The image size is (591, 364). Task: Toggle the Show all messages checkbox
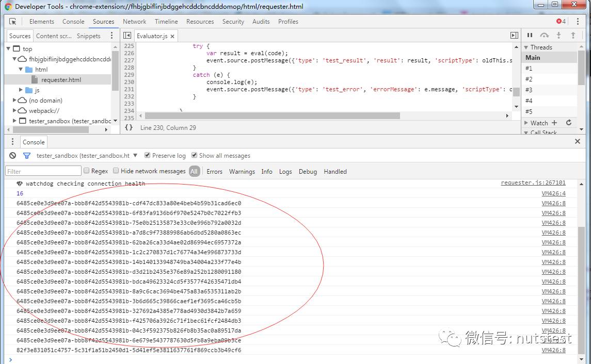pyautogui.click(x=194, y=155)
